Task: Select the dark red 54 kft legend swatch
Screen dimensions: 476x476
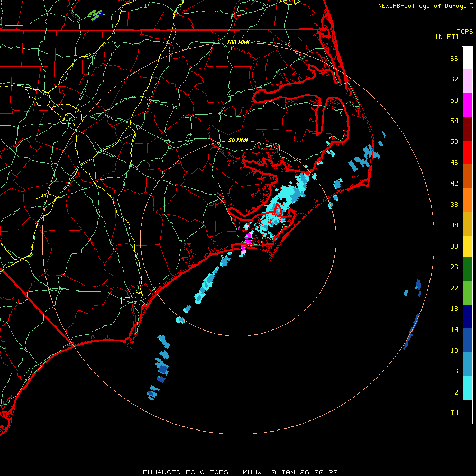Action: (x=467, y=129)
